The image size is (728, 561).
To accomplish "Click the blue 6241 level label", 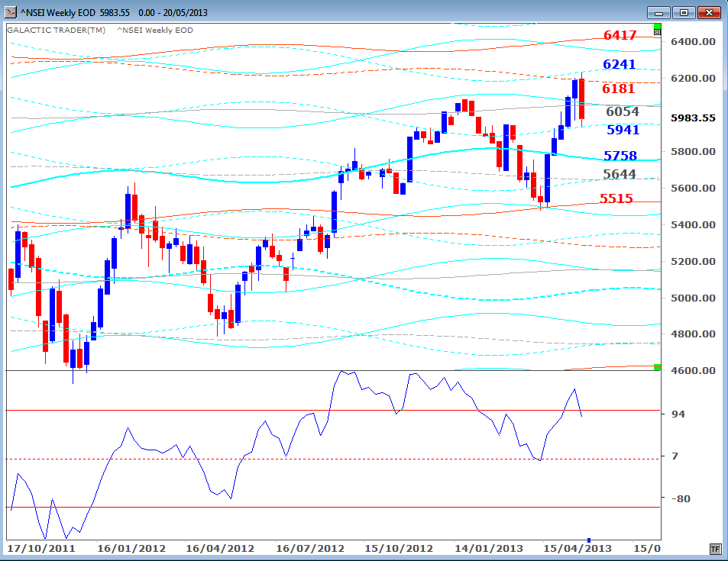I will pos(619,64).
